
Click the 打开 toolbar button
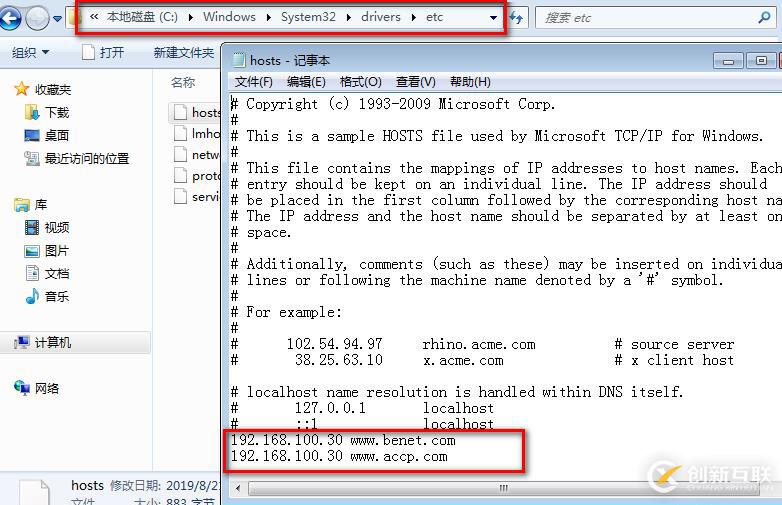coord(103,52)
